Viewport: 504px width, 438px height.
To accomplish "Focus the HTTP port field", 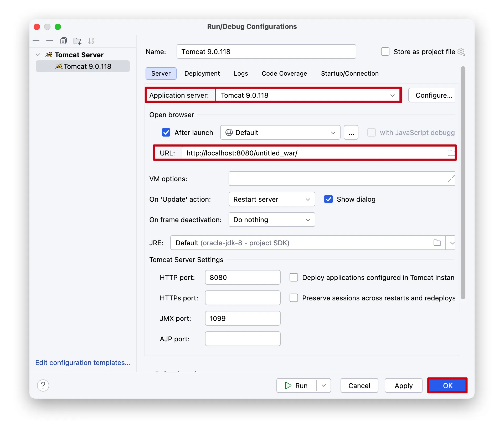I will click(243, 278).
